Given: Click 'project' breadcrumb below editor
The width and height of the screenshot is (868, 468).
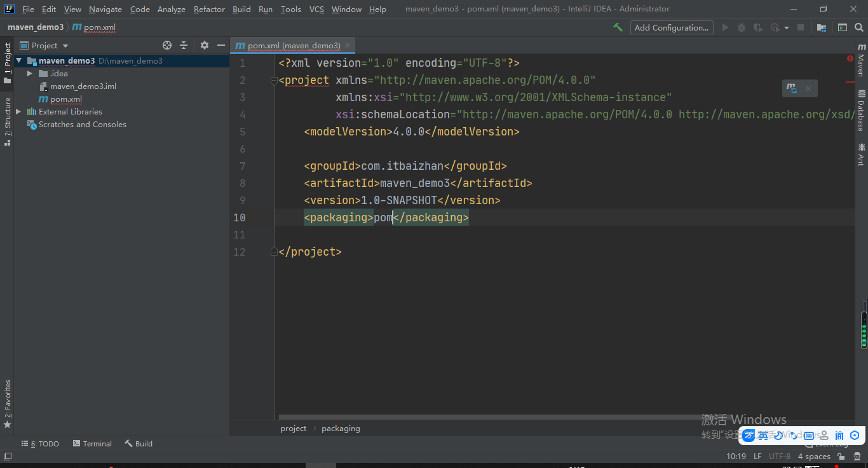Looking at the screenshot, I should click(x=294, y=429).
